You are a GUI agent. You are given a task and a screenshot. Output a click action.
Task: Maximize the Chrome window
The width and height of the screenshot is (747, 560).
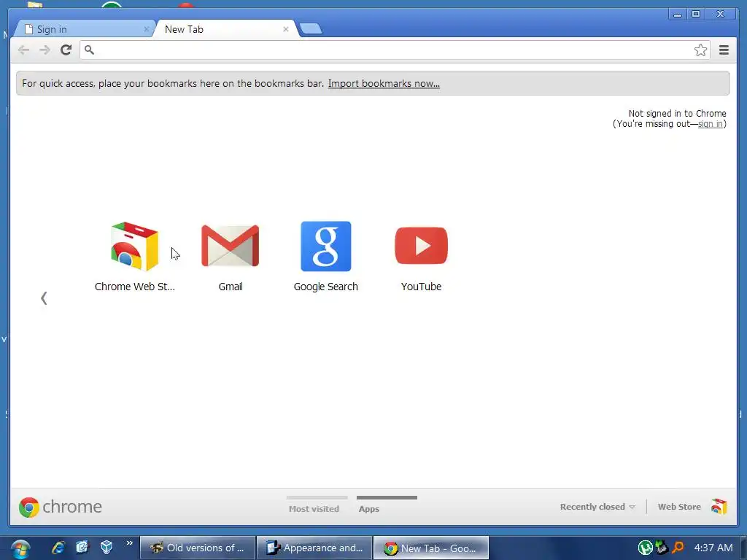[695, 15]
